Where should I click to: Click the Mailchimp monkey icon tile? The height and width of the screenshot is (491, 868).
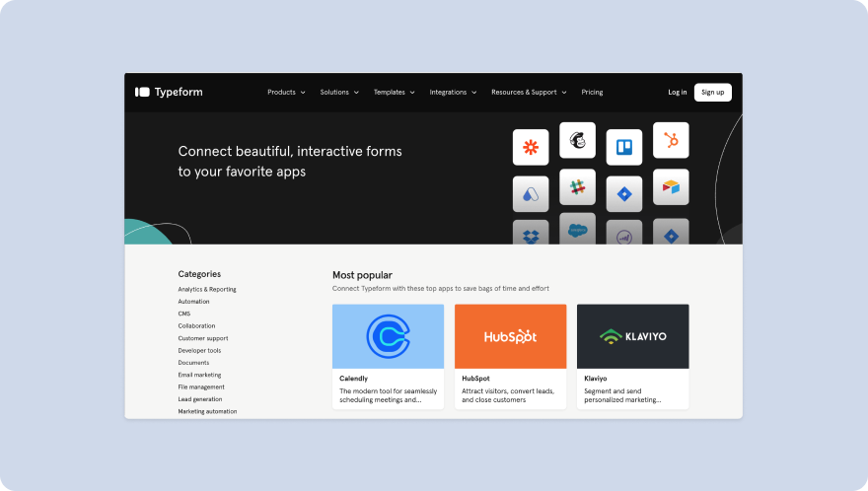click(577, 140)
